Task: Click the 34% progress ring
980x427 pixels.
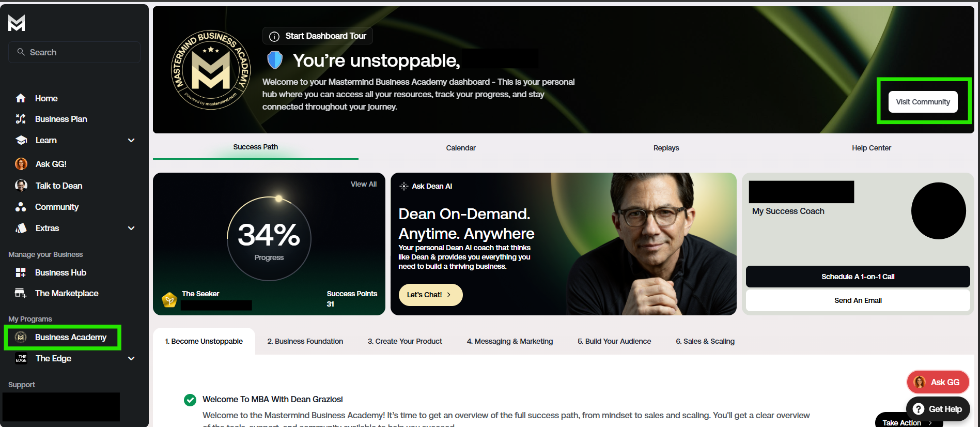Action: tap(269, 238)
